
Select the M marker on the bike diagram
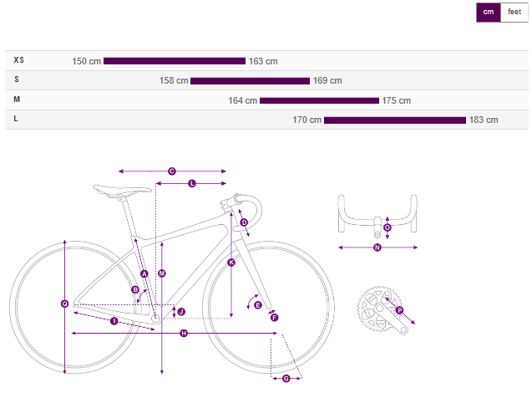(162, 273)
